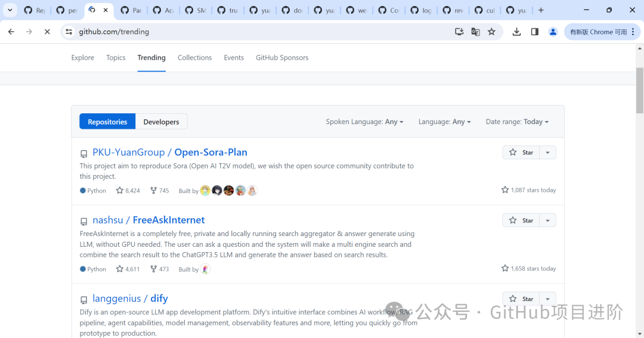Open the Chrome profile avatar

coord(553,32)
